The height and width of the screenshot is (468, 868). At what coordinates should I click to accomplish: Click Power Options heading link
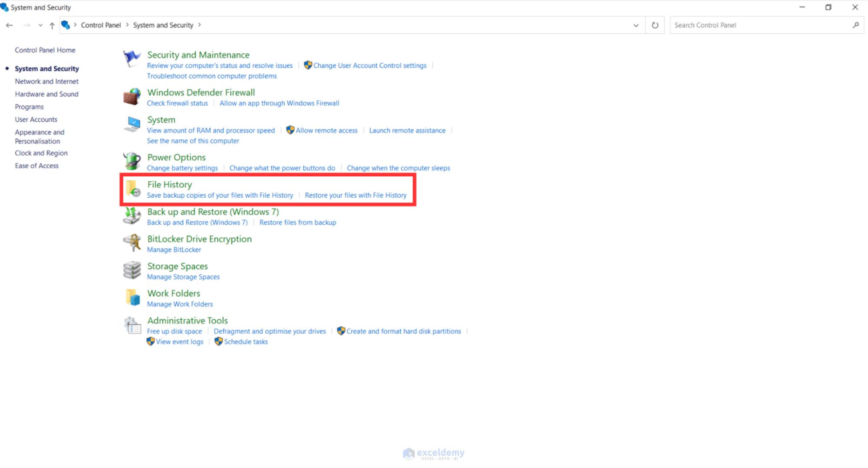[x=176, y=157]
